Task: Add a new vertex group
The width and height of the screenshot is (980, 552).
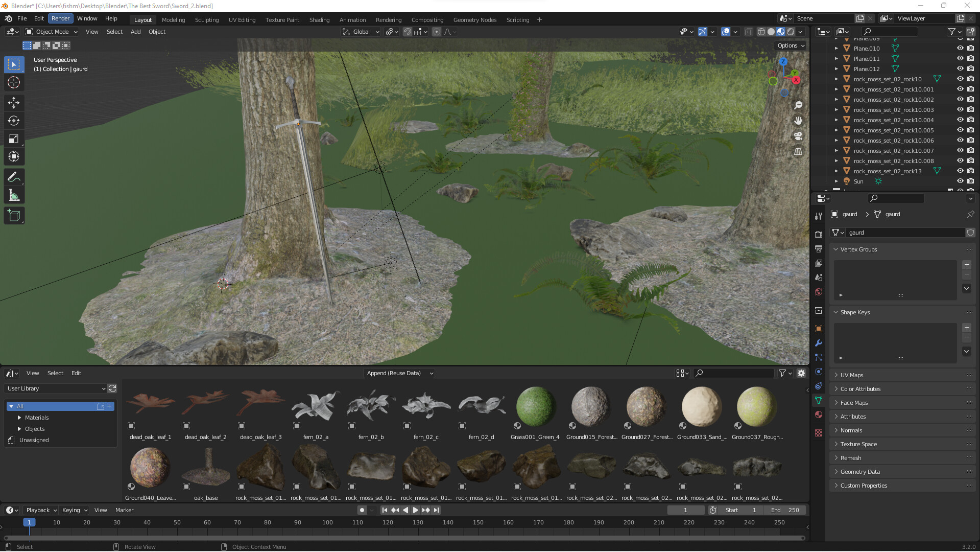Action: click(967, 265)
